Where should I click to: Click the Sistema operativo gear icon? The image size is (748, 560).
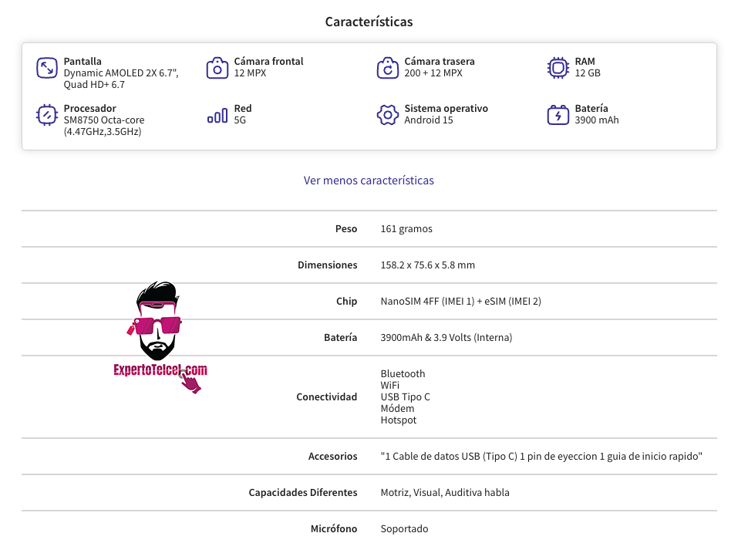click(387, 115)
